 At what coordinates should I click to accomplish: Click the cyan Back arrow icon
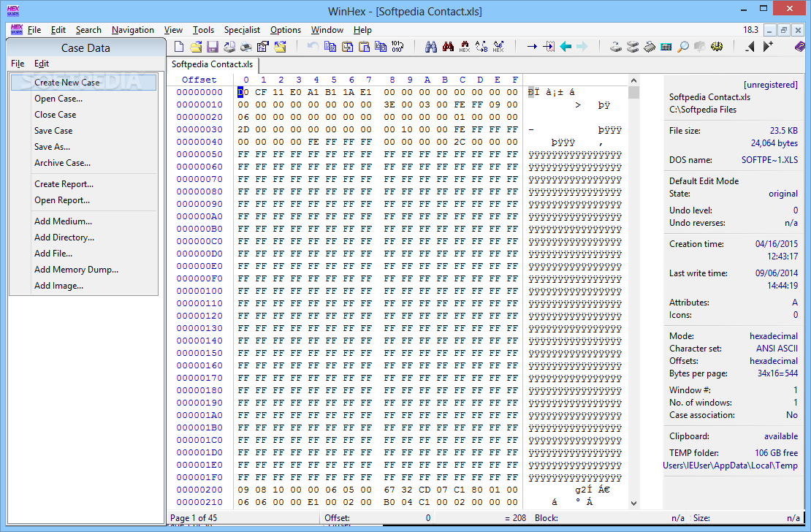coord(566,47)
